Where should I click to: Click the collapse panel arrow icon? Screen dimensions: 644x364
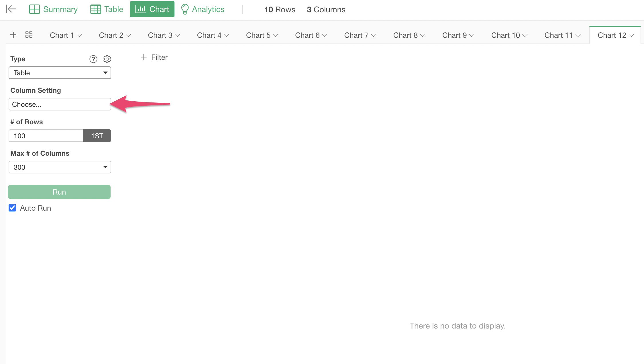point(11,9)
